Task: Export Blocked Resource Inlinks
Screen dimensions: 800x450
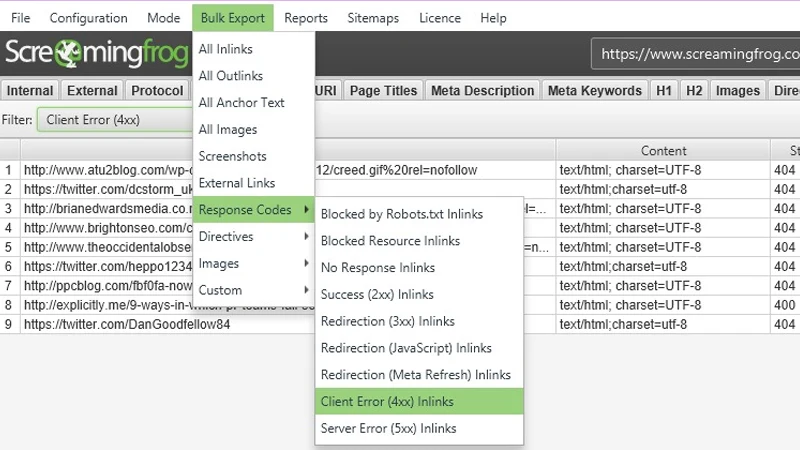Action: [x=419, y=241]
